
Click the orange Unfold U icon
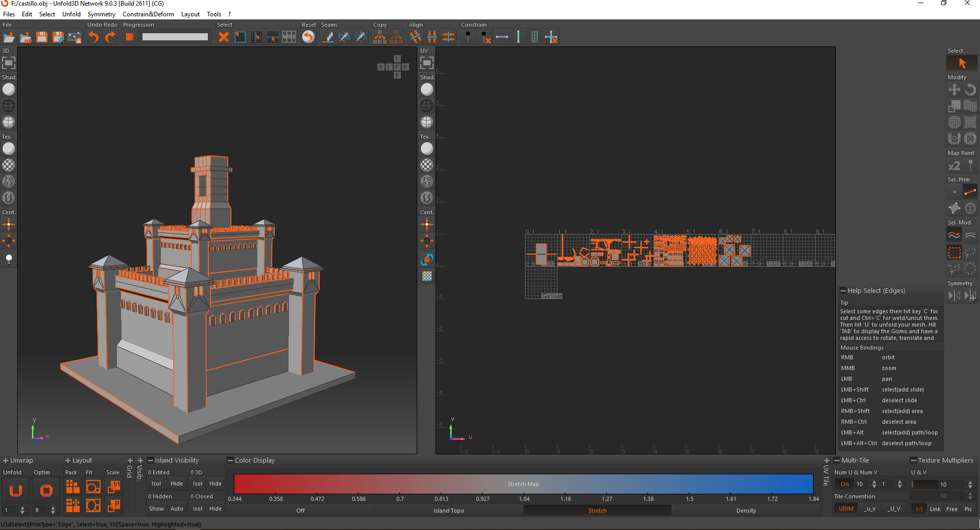[x=16, y=491]
